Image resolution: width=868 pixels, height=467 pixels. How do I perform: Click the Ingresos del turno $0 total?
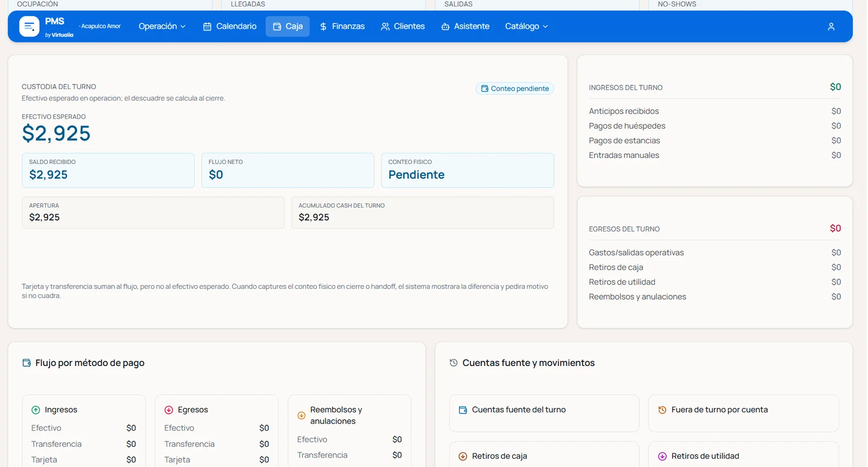tap(835, 87)
